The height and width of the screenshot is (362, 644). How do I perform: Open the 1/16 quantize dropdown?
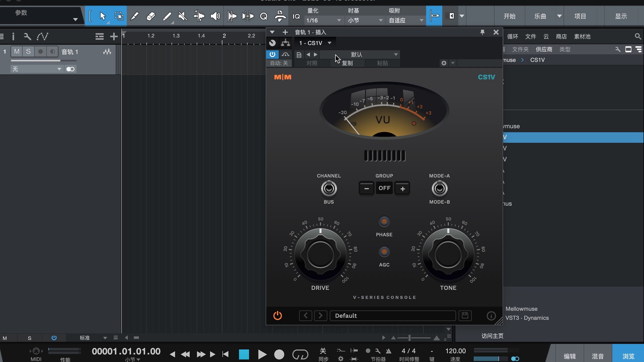click(x=323, y=20)
